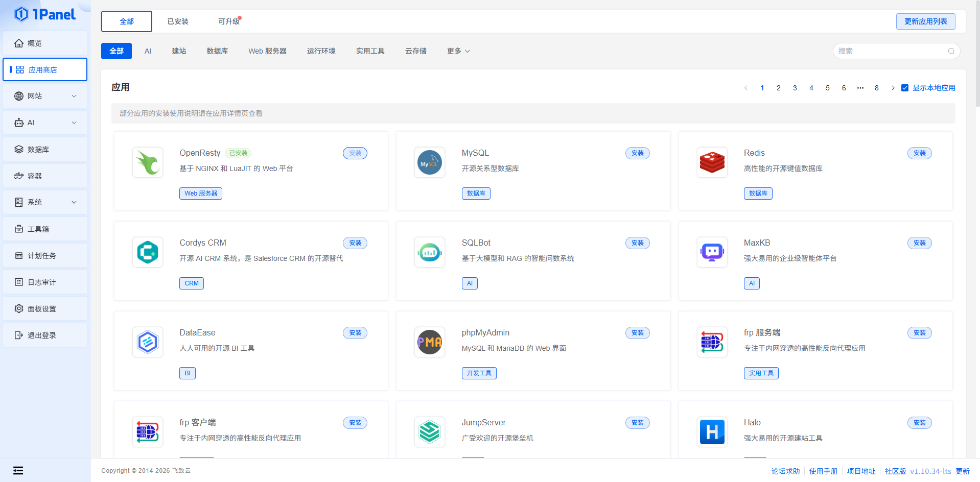
Task: Select the 数据库 category filter
Action: click(217, 51)
